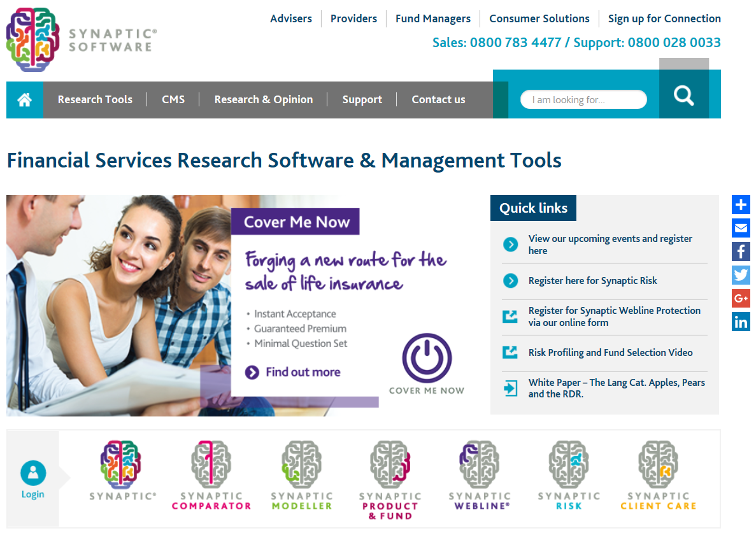The image size is (756, 540).
Task: Select the Consumer Solutions top link
Action: click(x=539, y=19)
